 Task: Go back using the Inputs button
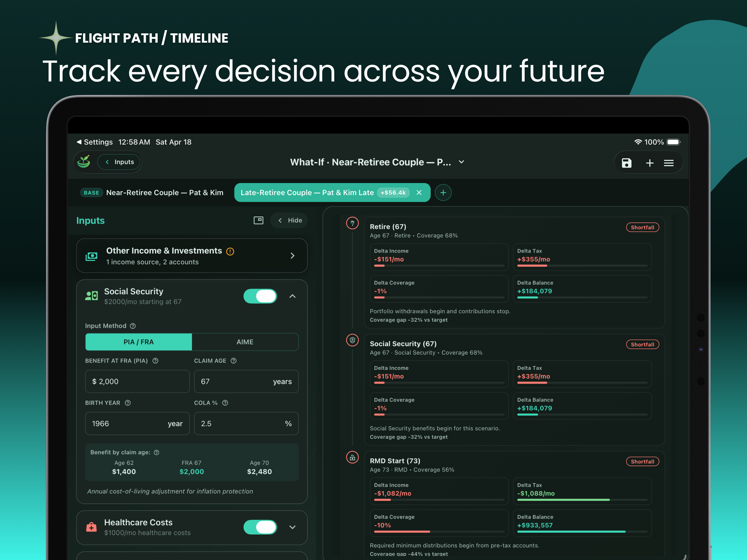[119, 162]
